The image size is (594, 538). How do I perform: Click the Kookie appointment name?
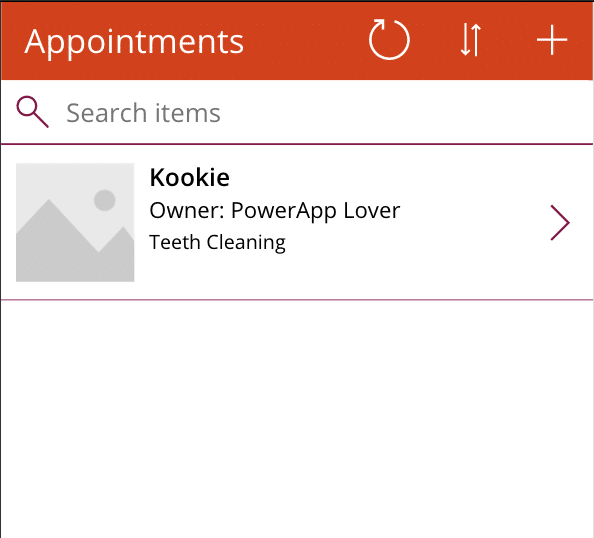[189, 177]
